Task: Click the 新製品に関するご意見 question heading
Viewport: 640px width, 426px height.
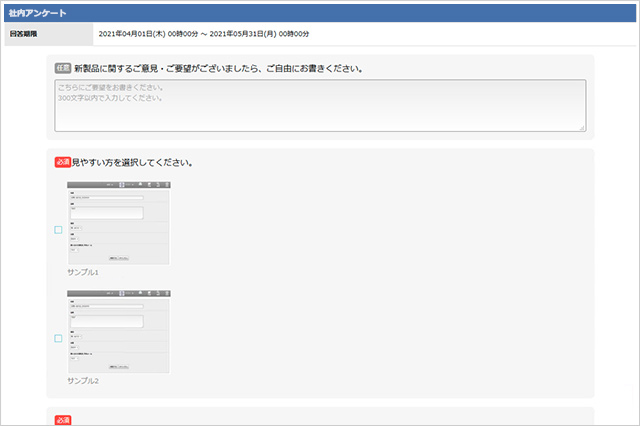Action: click(218, 69)
